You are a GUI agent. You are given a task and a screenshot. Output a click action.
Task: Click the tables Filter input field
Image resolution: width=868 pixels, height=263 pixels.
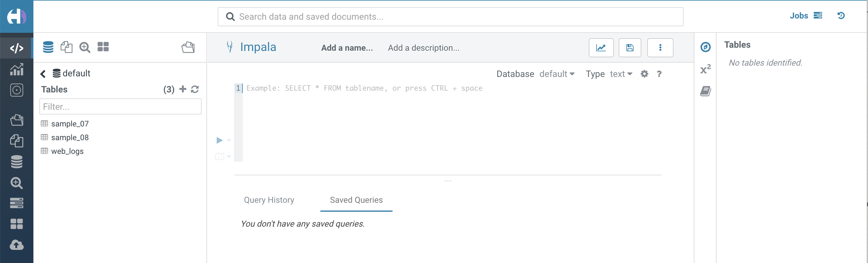pos(120,106)
